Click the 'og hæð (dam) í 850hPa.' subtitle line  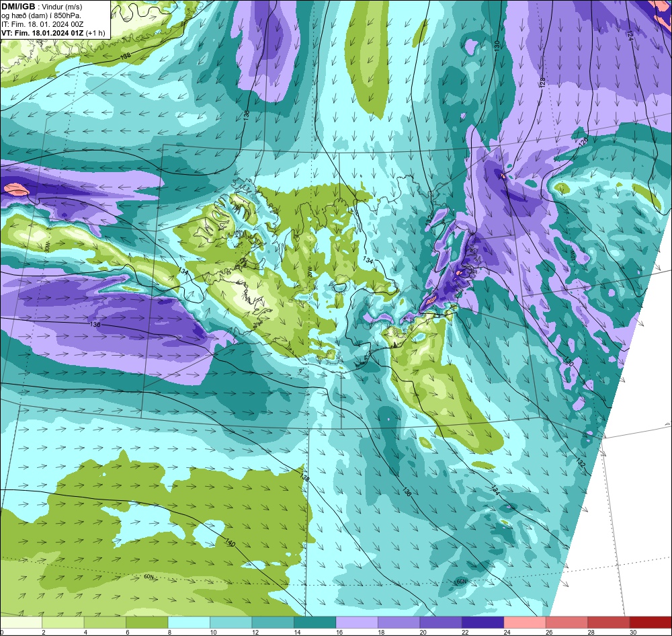coord(41,16)
